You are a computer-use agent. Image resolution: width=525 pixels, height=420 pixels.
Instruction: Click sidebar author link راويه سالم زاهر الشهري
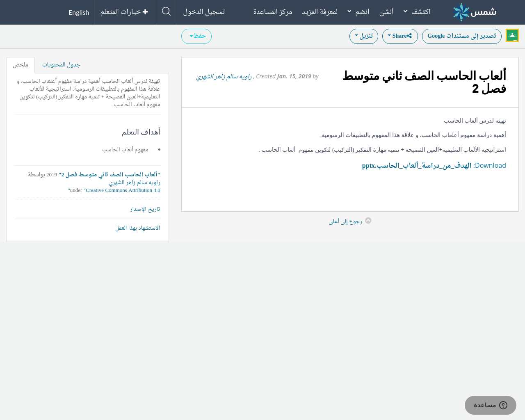click(x=135, y=183)
